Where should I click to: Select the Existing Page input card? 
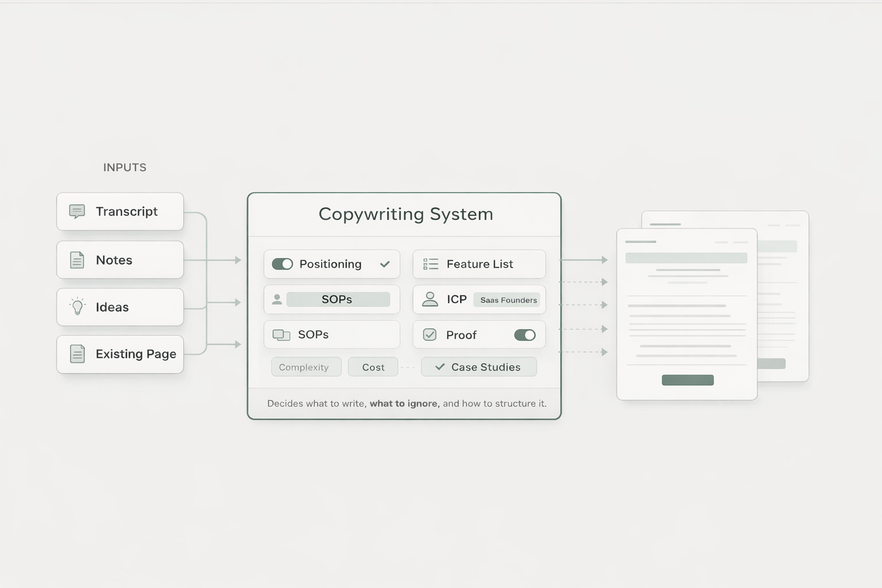click(x=120, y=354)
